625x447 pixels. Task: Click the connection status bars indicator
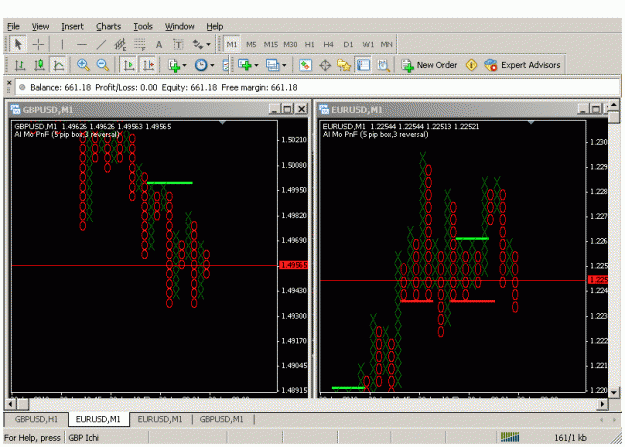(x=510, y=437)
